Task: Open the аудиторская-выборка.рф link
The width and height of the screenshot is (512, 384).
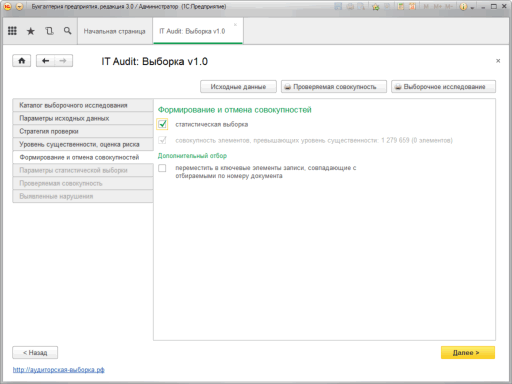Action: click(59, 370)
